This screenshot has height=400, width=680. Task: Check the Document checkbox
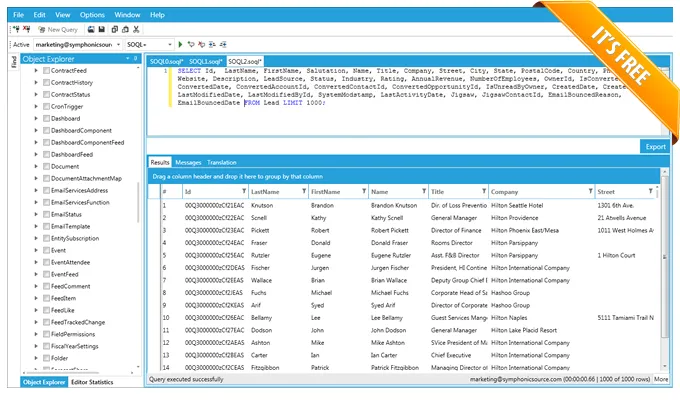coord(46,166)
